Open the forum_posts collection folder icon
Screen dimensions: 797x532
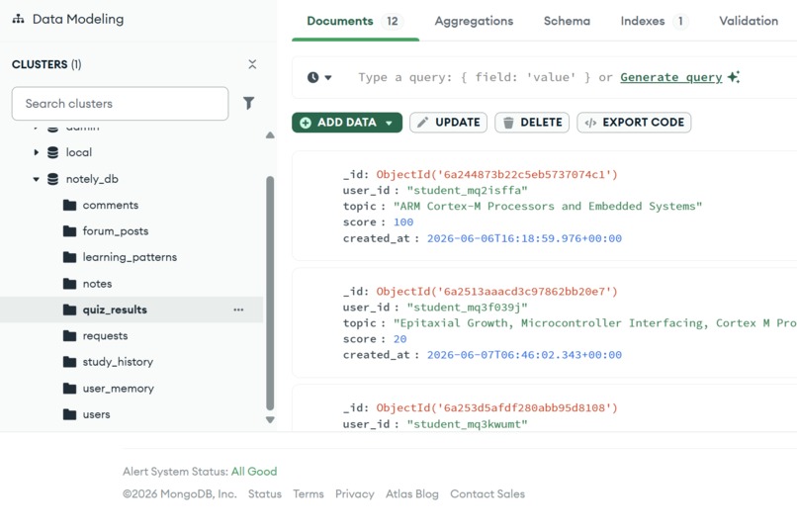(69, 231)
